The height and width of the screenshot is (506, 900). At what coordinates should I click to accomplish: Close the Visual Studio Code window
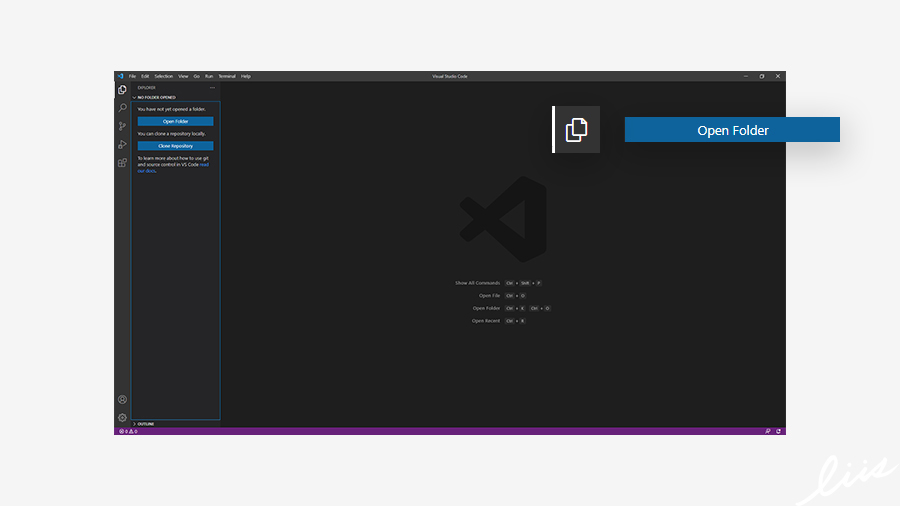[x=778, y=76]
